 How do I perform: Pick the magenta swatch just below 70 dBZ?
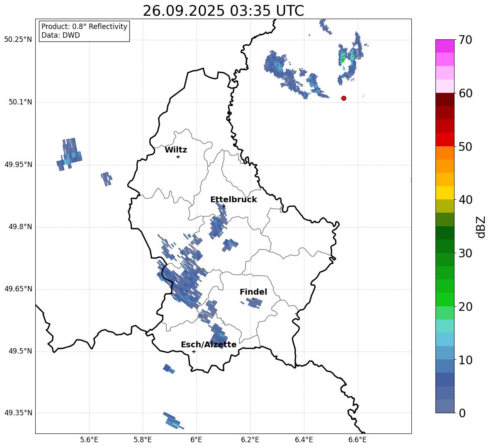(445, 46)
